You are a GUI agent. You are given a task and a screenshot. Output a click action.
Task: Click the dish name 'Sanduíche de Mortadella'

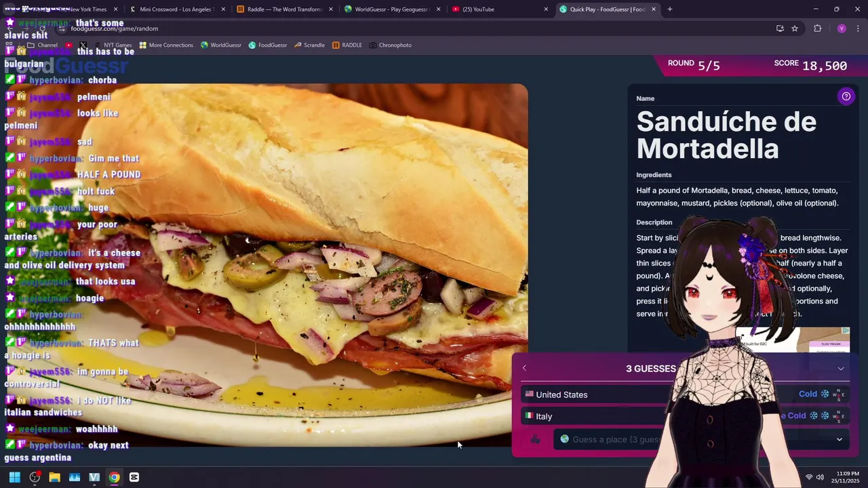point(726,135)
